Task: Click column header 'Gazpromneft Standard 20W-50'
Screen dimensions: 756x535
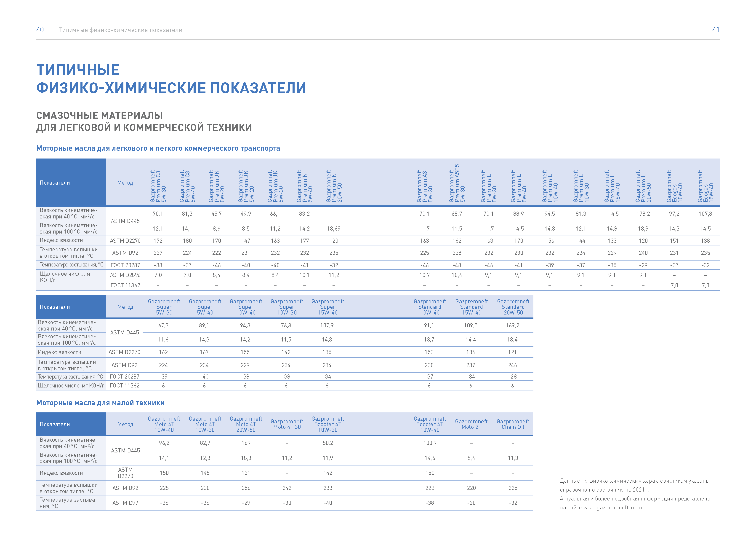Action: coord(513,307)
